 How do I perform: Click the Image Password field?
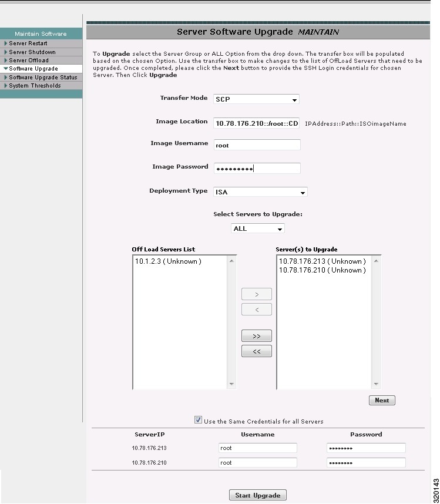[257, 169]
